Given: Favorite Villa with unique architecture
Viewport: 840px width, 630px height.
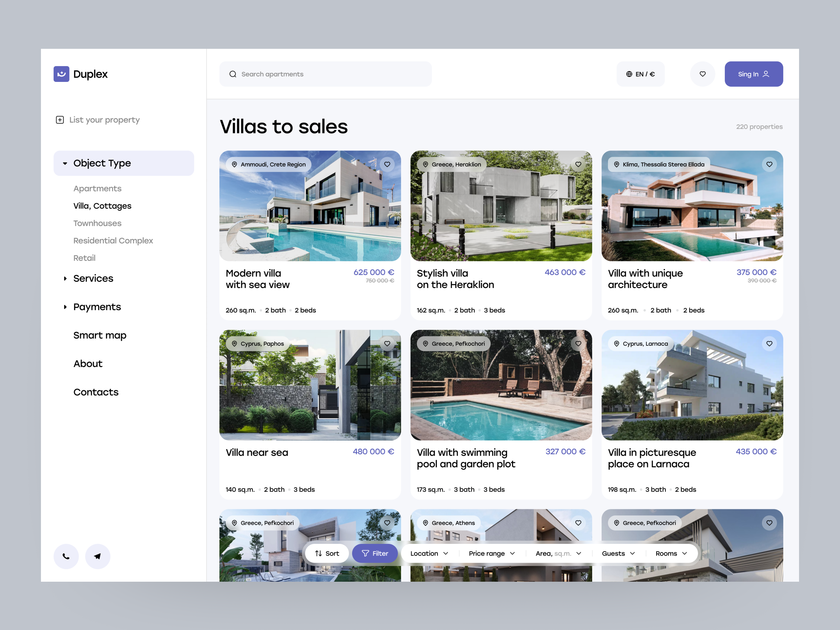Looking at the screenshot, I should [x=769, y=164].
